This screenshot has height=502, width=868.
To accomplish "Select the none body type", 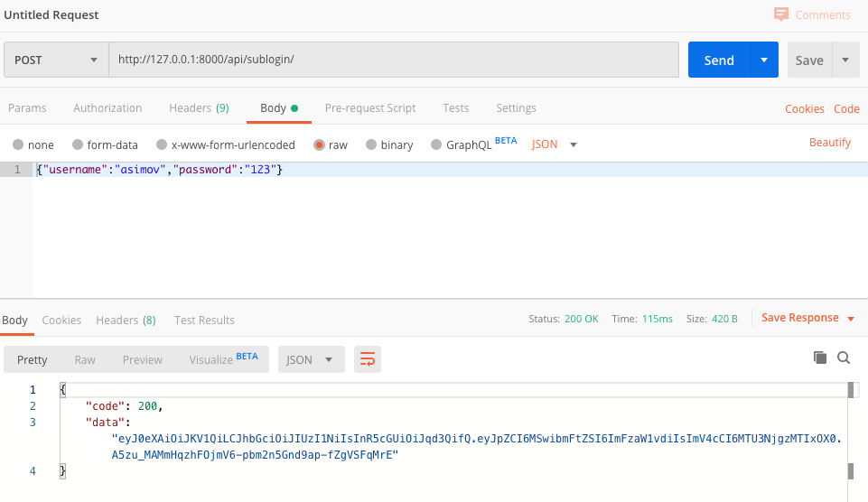I will point(18,144).
